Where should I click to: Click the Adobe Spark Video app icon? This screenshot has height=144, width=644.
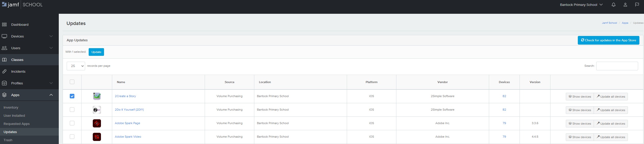point(97,137)
